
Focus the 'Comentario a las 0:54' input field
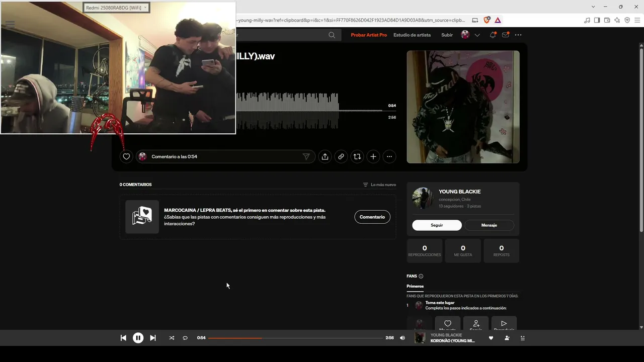tap(225, 157)
